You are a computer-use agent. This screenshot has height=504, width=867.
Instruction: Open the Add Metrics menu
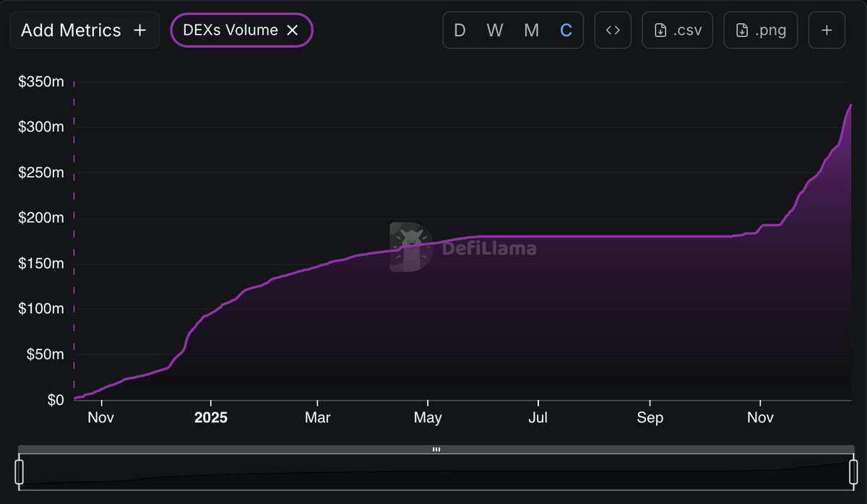[x=85, y=30]
